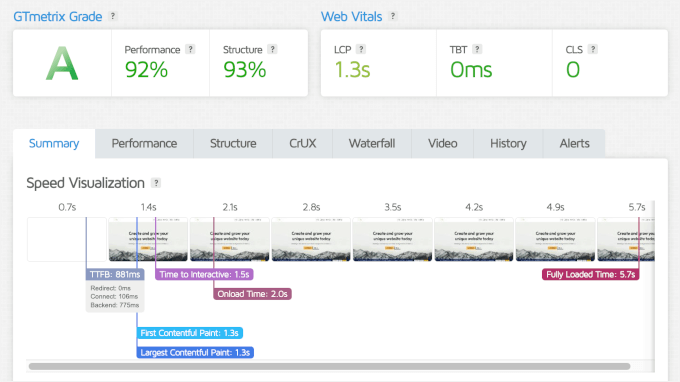Click help icon next to GTmetrix Grade
680x382 pixels.
(x=113, y=16)
